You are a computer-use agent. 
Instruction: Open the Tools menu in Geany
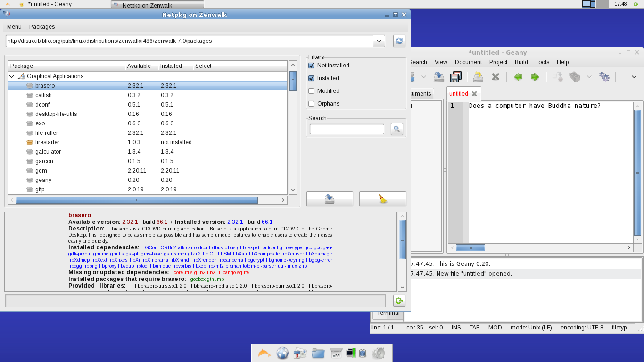(542, 62)
